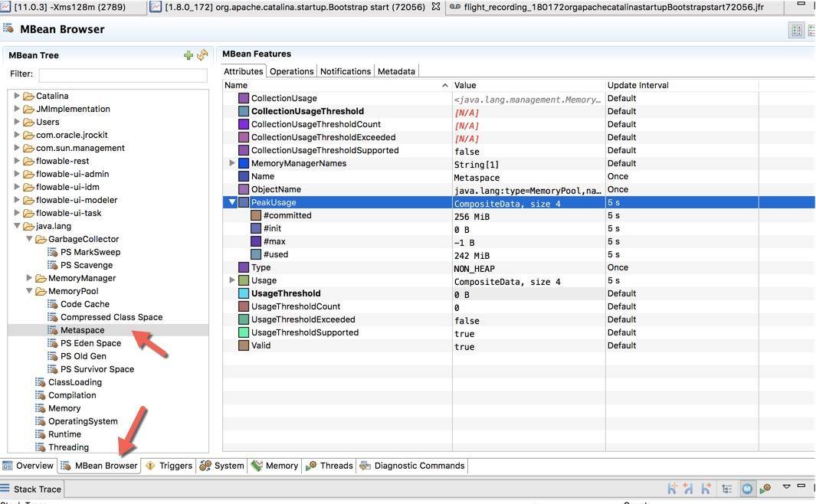Collapse the PeakUsage attribute row

tap(232, 202)
